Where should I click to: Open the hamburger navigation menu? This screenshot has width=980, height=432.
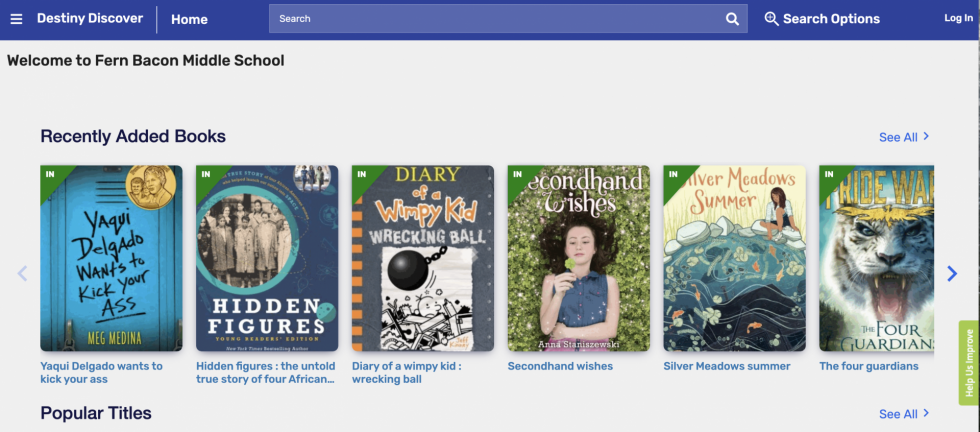coord(16,19)
